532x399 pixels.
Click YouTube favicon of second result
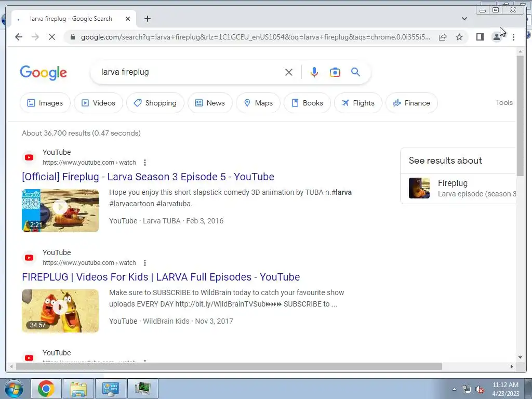click(x=29, y=258)
